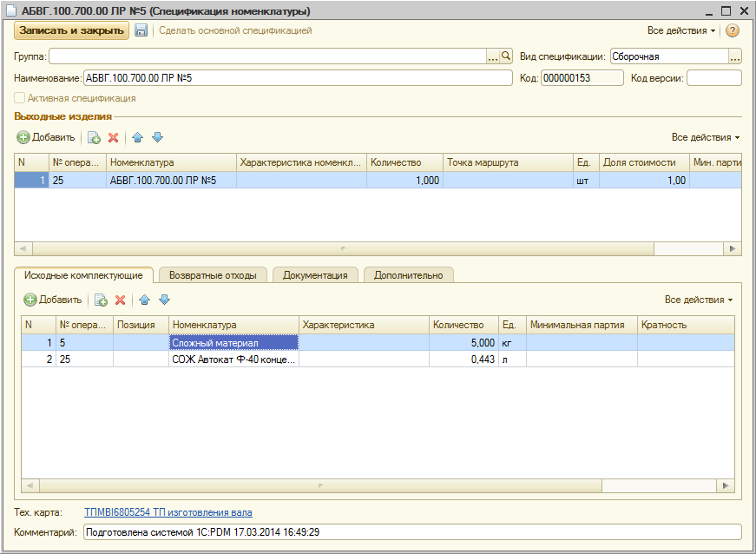
Task: Click Доля стоимости cell 1,00
Action: click(x=644, y=181)
